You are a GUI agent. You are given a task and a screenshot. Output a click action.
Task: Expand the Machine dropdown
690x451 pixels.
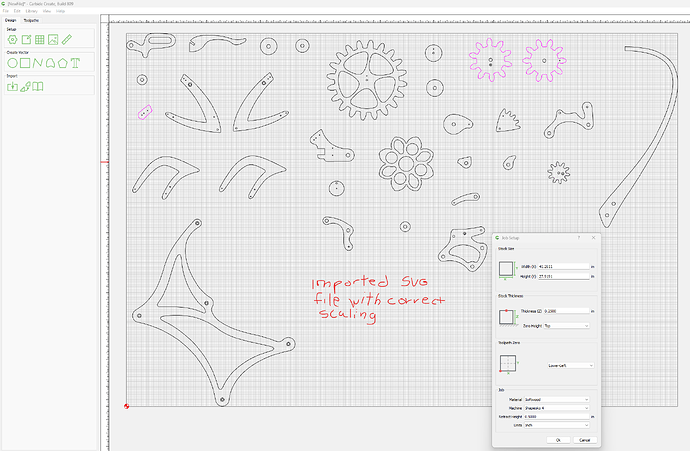coord(556,408)
